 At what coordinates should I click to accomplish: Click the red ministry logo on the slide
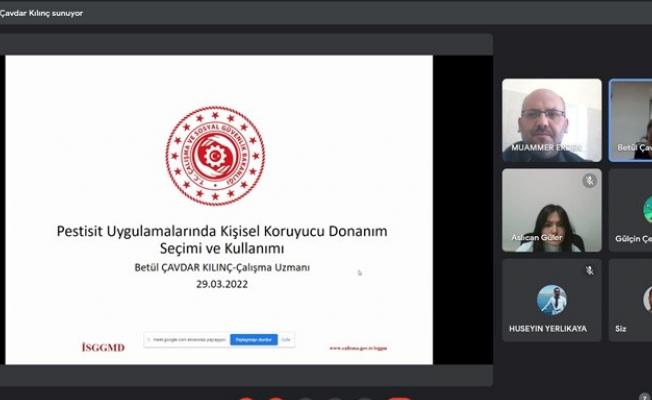[x=215, y=157]
